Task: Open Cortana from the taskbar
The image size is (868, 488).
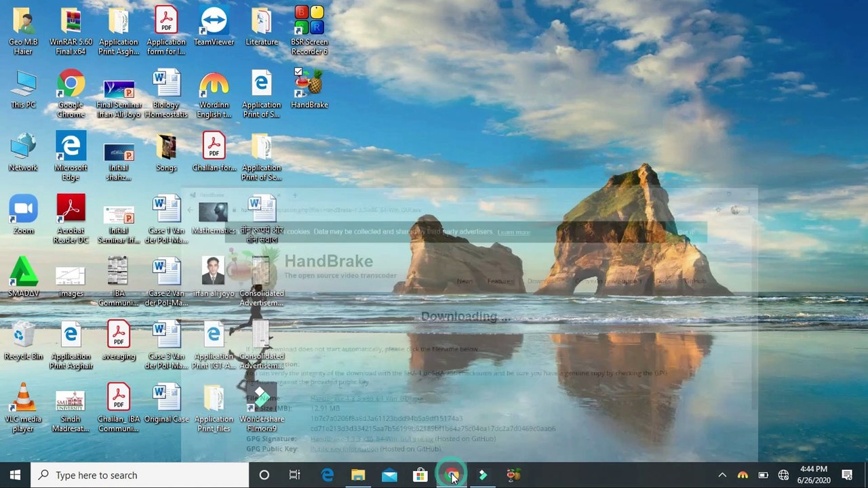Action: click(x=264, y=475)
